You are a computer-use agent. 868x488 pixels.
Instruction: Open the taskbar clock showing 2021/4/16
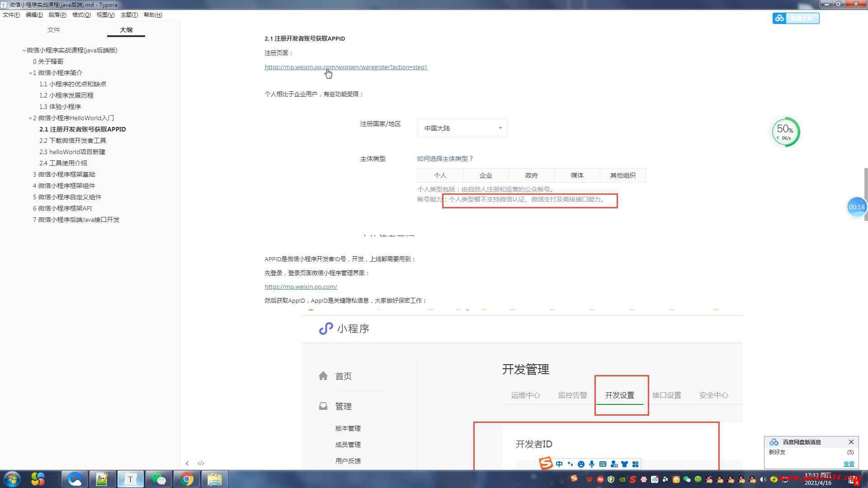tap(818, 479)
